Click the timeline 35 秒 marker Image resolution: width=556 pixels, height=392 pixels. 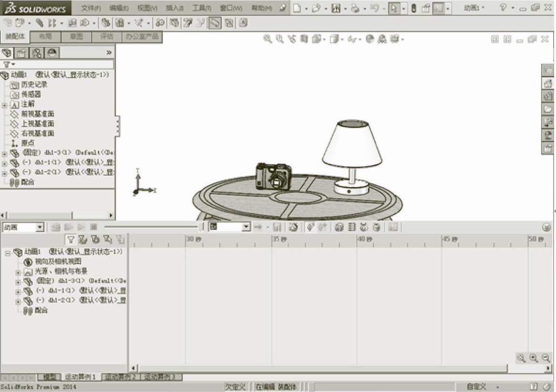[x=279, y=240]
